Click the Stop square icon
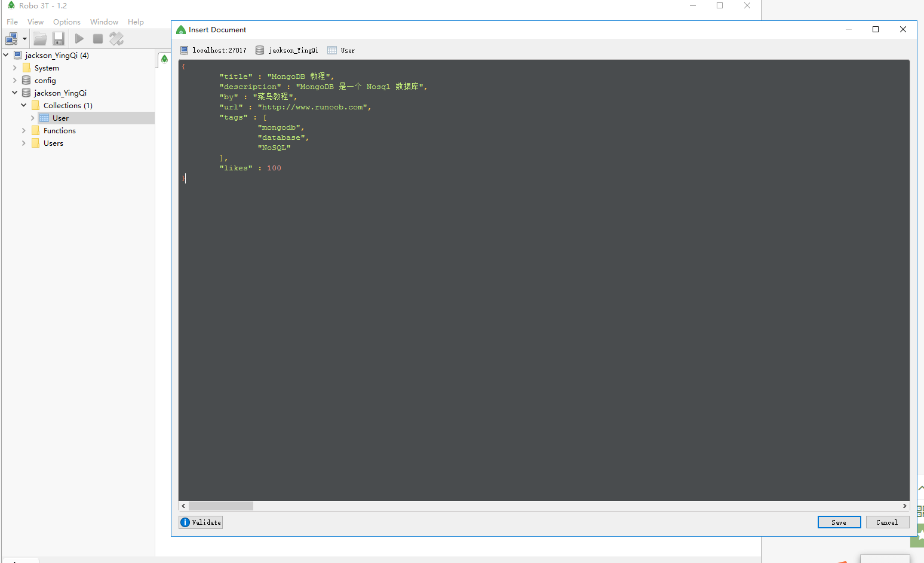Image resolution: width=924 pixels, height=563 pixels. click(x=98, y=39)
